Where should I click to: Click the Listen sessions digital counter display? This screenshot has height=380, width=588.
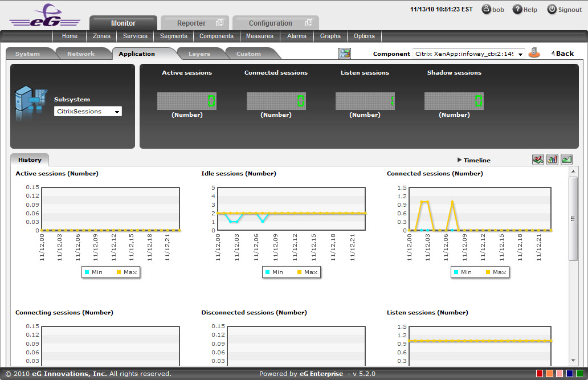(x=365, y=101)
